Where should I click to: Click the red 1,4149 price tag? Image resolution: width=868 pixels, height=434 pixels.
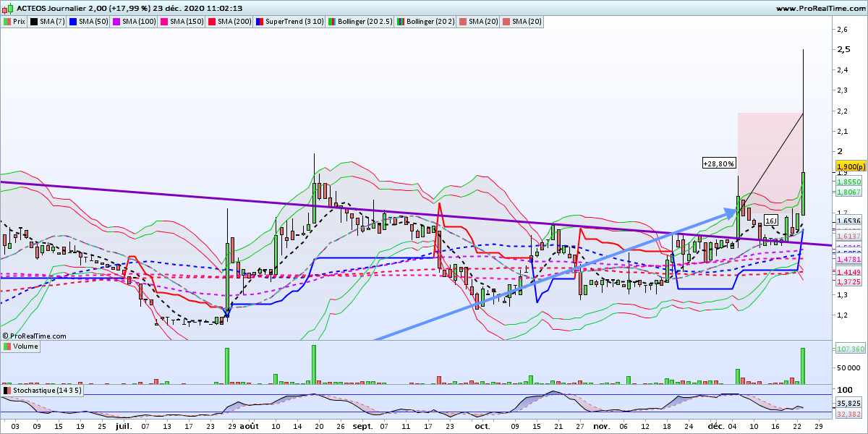pyautogui.click(x=848, y=272)
